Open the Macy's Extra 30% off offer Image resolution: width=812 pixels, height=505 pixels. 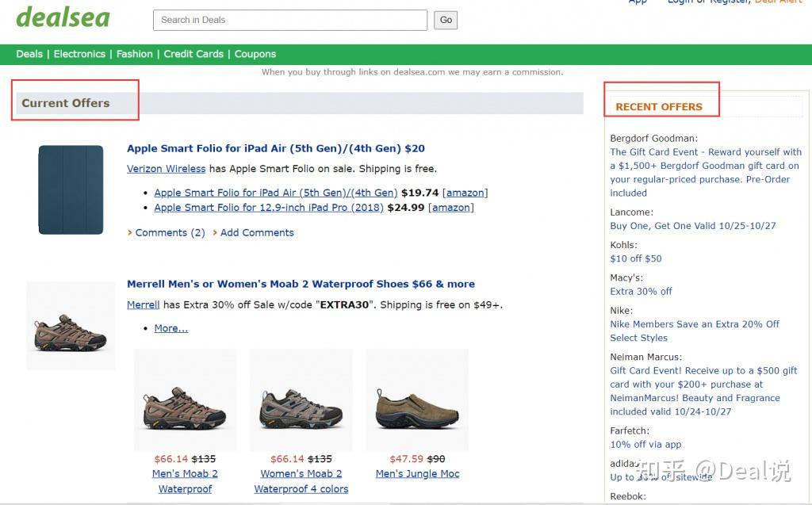pyautogui.click(x=641, y=291)
